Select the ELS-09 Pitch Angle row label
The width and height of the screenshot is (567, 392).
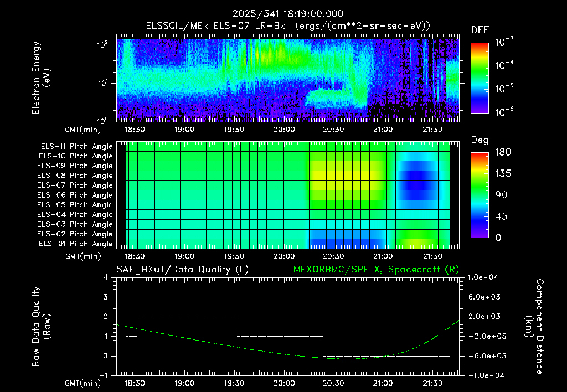[x=75, y=166]
